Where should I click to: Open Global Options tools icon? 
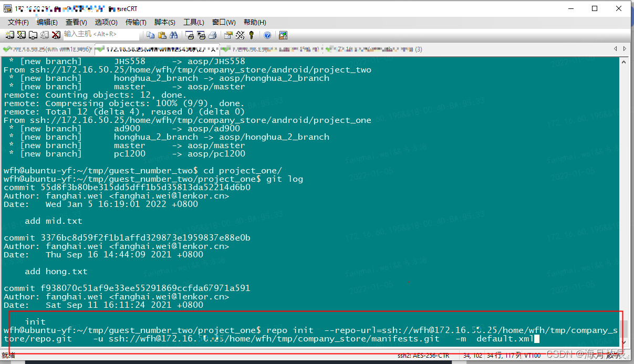point(240,35)
